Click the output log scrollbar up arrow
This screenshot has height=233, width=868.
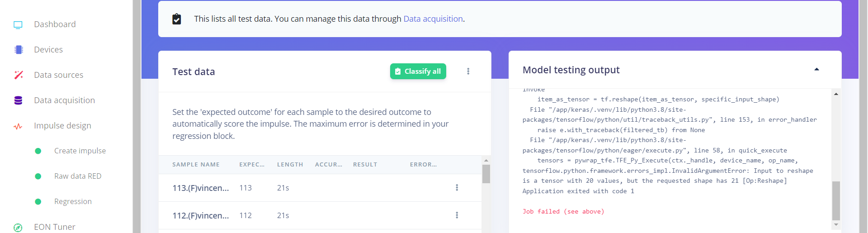836,94
